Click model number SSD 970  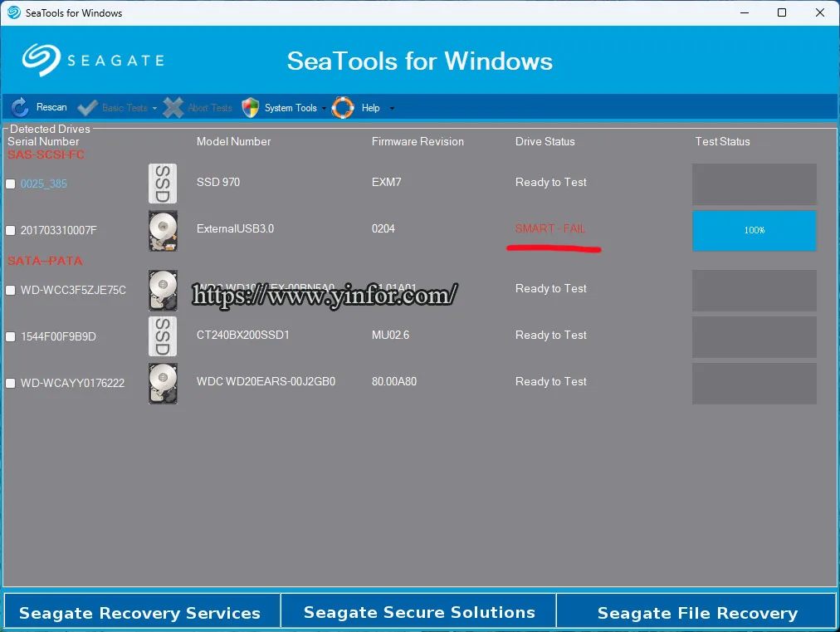pos(218,182)
